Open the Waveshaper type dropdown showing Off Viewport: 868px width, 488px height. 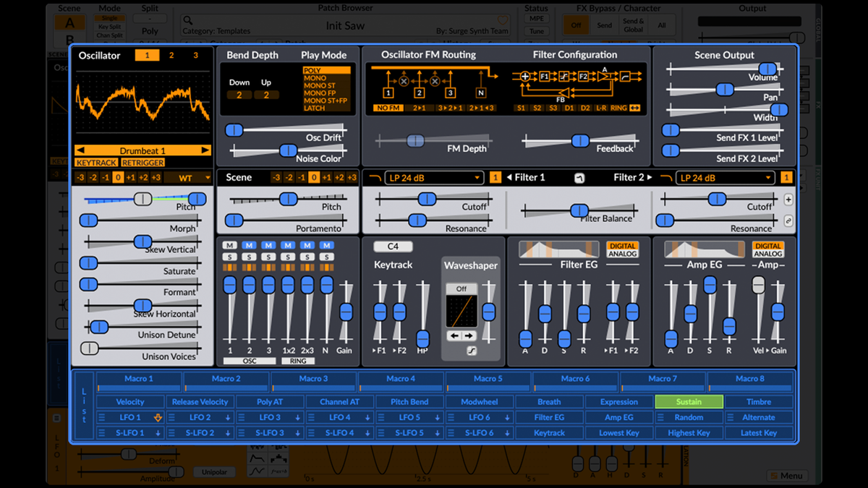(x=461, y=288)
